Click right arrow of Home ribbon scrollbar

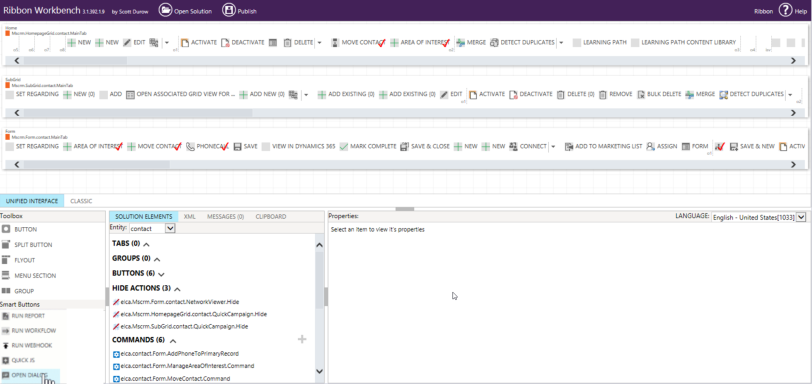pos(793,61)
